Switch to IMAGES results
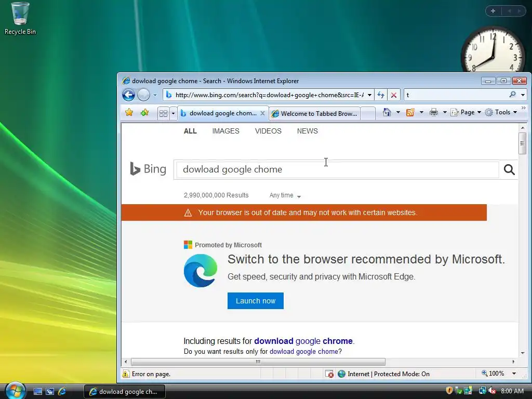The width and height of the screenshot is (532, 399). (x=225, y=131)
